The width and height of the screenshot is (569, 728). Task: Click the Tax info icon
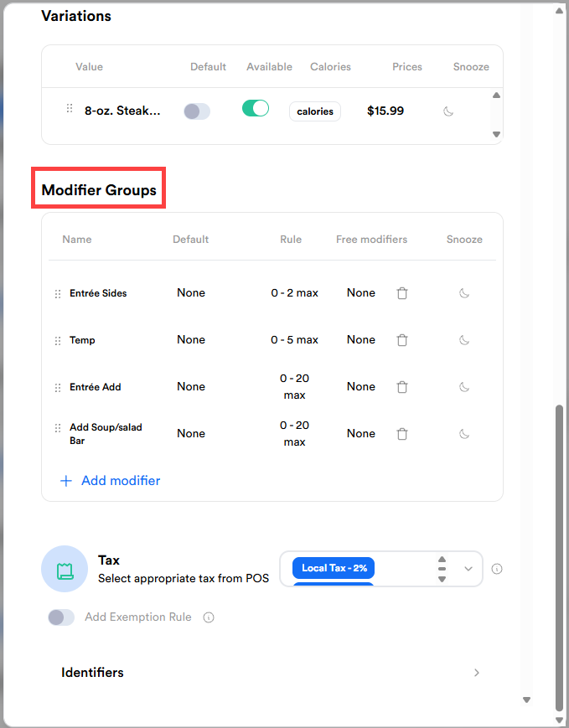click(497, 569)
